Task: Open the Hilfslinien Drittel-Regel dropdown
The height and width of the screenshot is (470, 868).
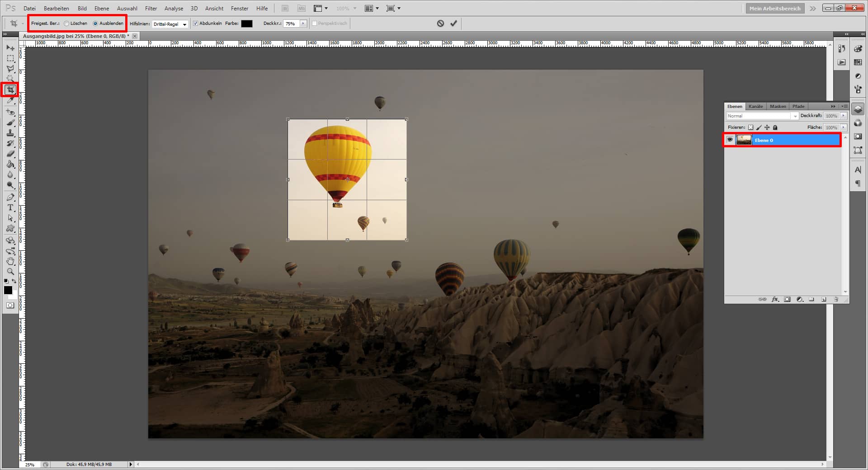Action: [x=185, y=23]
